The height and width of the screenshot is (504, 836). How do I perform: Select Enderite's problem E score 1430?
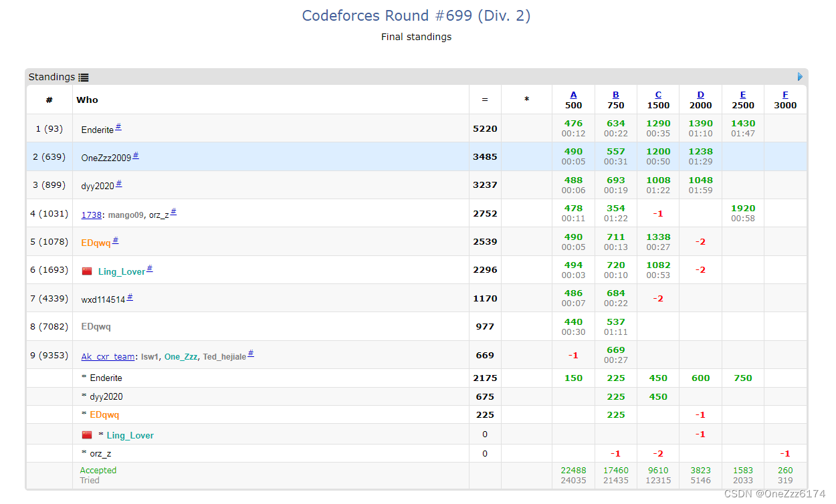coord(743,124)
